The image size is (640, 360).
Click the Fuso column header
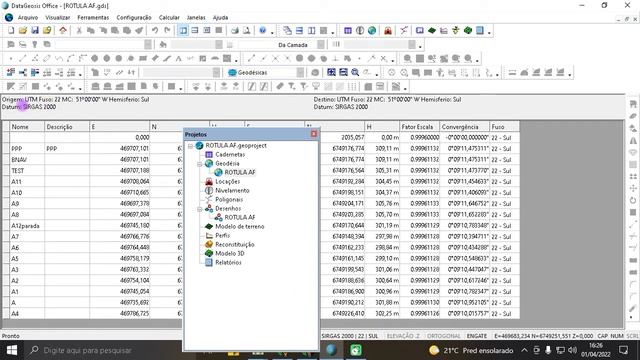504,127
